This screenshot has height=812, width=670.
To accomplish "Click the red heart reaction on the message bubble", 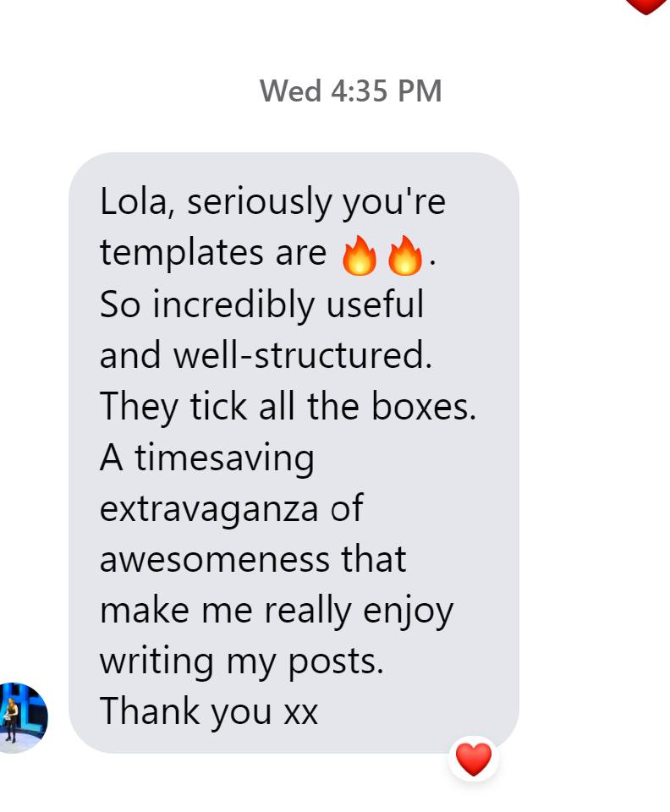I will (x=473, y=759).
